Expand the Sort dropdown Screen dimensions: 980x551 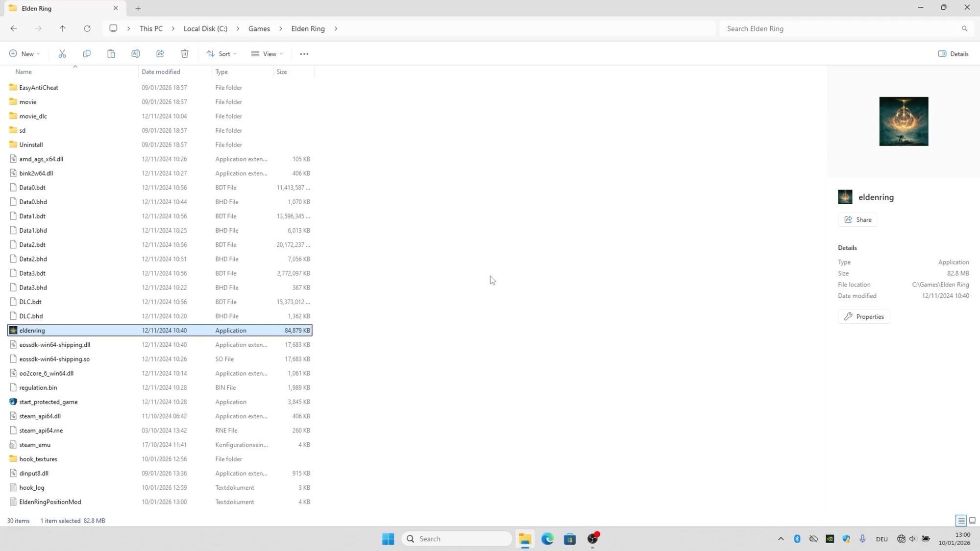221,54
